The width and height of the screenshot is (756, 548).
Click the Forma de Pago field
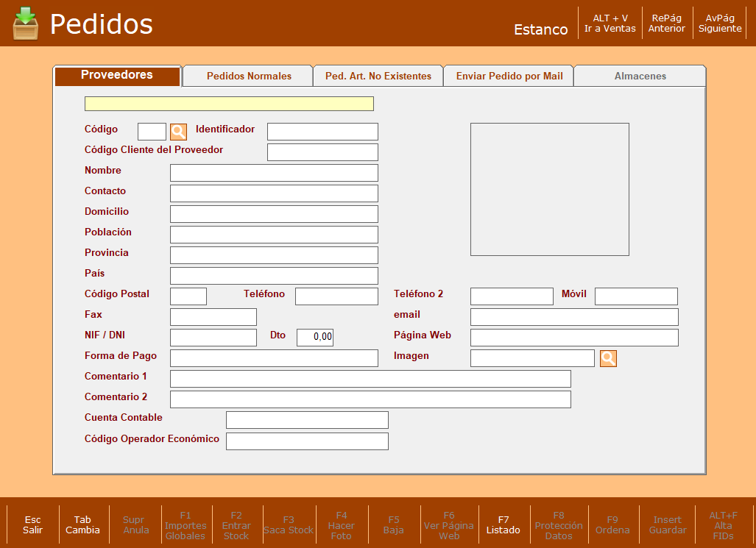[x=274, y=358]
